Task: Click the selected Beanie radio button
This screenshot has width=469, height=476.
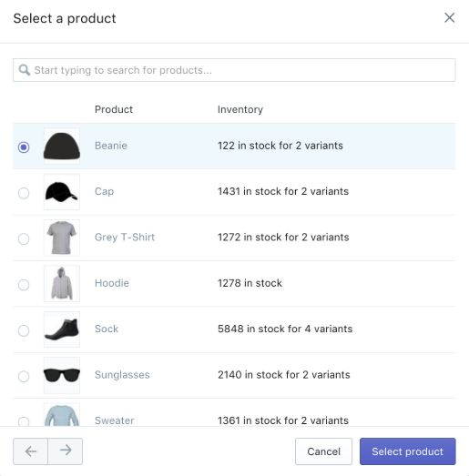Action: click(x=24, y=147)
